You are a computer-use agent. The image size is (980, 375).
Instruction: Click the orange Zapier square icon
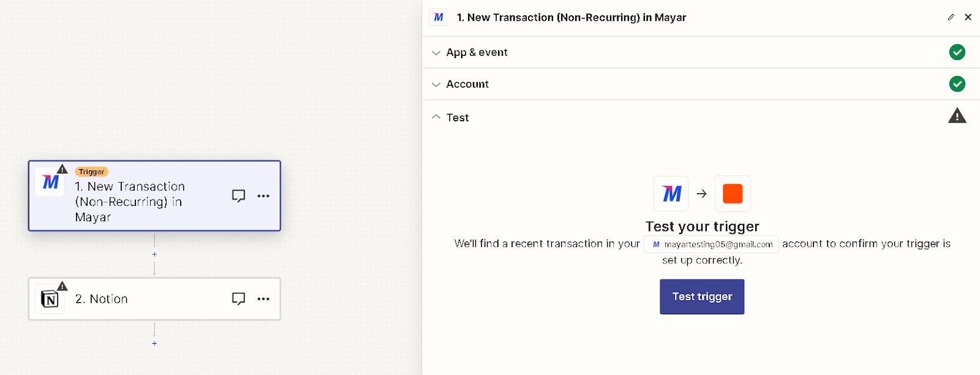pos(733,194)
